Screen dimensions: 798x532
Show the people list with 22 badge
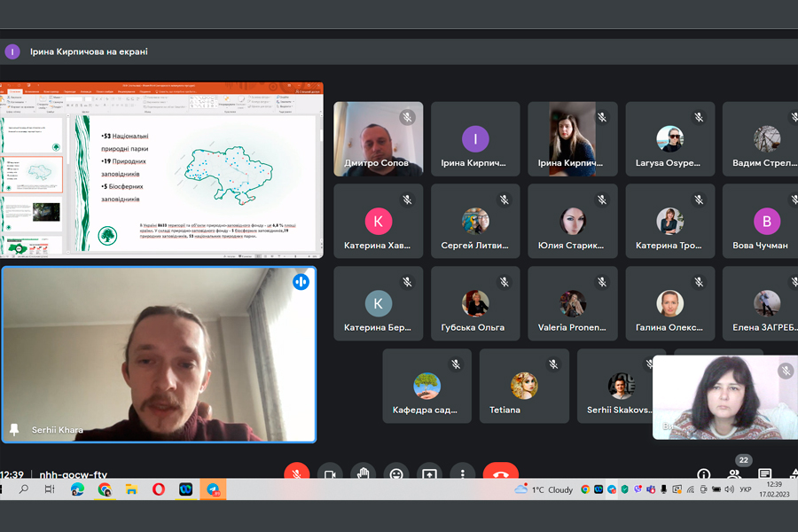(x=734, y=474)
